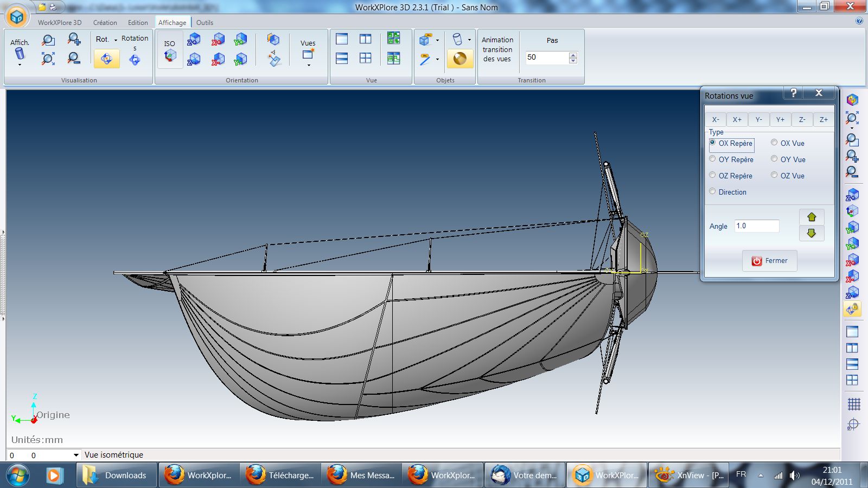This screenshot has width=868, height=488.
Task: Click the green up arrow rotation button
Action: click(812, 217)
